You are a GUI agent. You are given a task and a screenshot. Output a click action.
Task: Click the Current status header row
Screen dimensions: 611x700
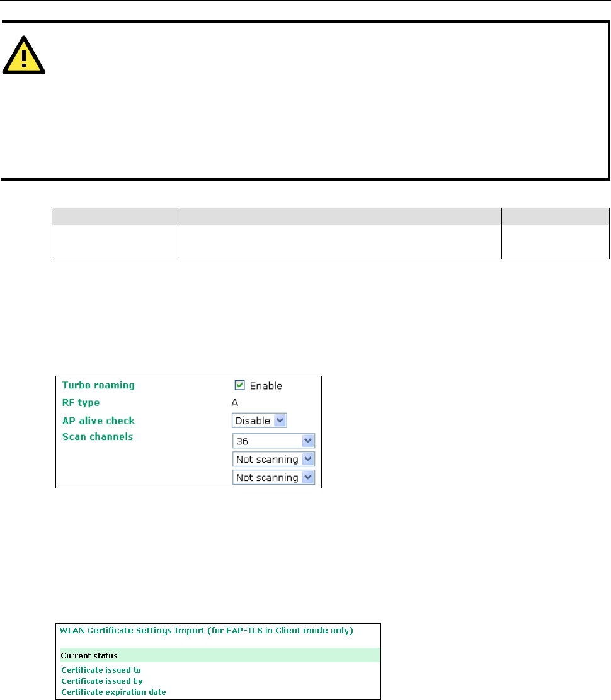[220, 655]
